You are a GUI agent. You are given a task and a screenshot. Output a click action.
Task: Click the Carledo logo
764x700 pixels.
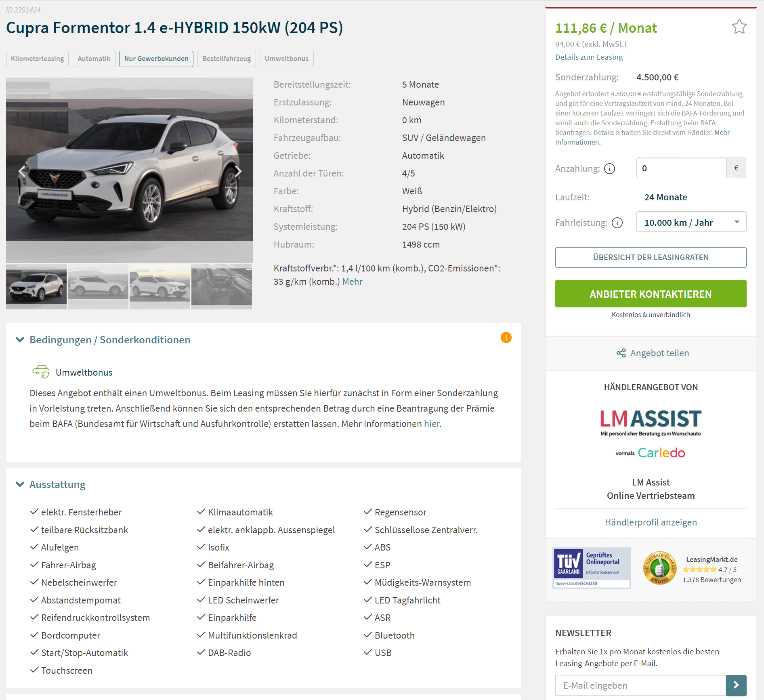(661, 453)
